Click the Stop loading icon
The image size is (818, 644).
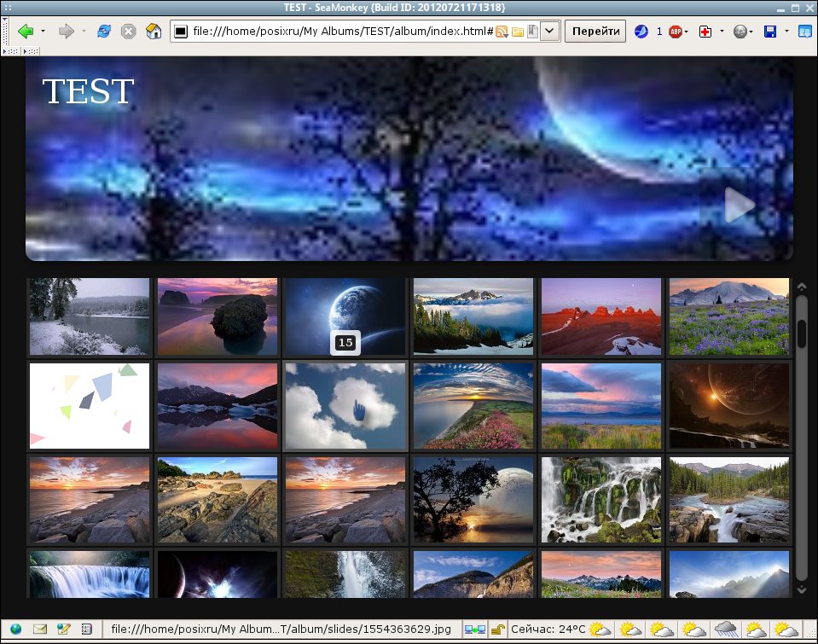(128, 32)
